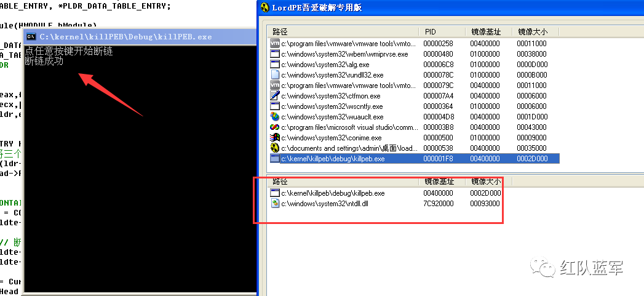
Task: Select the c:\windows\system32\conime.exe path
Action: point(332,138)
